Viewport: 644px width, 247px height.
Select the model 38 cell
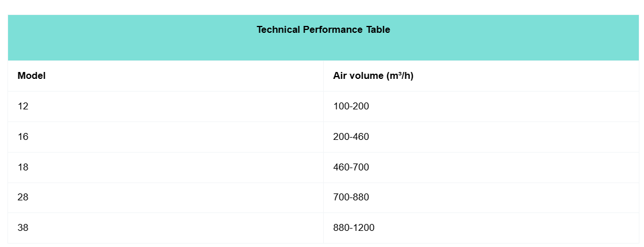(x=23, y=228)
